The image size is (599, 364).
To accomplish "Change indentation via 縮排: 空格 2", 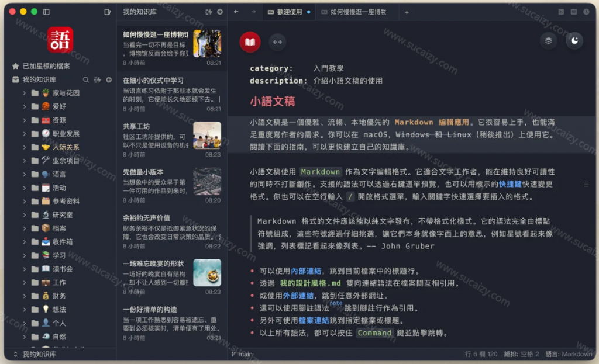I will point(521,354).
